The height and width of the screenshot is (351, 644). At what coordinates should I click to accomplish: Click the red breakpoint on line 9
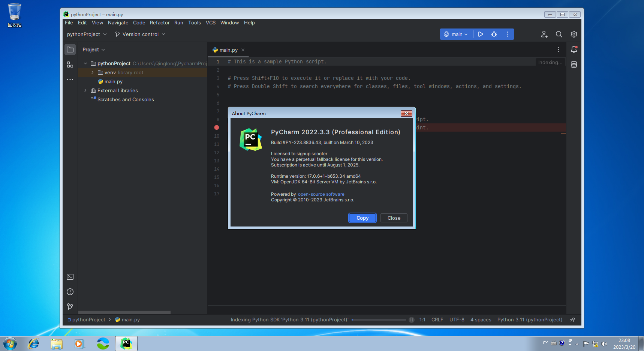pos(216,127)
